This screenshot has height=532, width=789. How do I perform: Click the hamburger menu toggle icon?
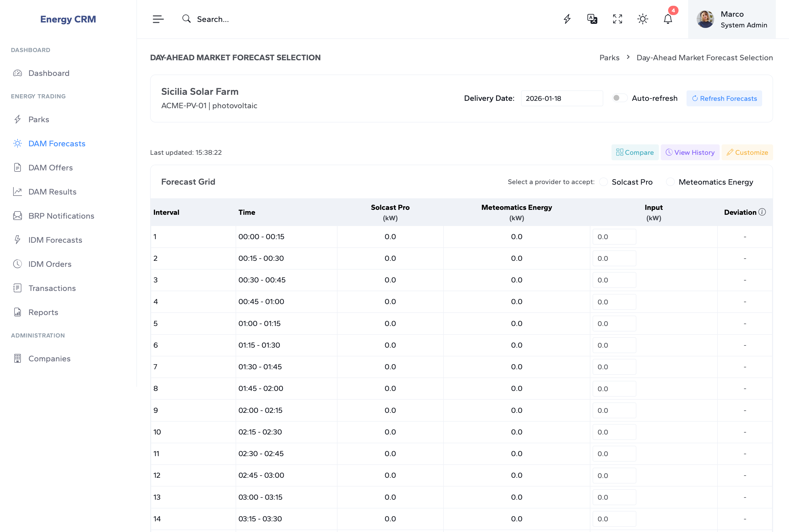[x=158, y=19]
